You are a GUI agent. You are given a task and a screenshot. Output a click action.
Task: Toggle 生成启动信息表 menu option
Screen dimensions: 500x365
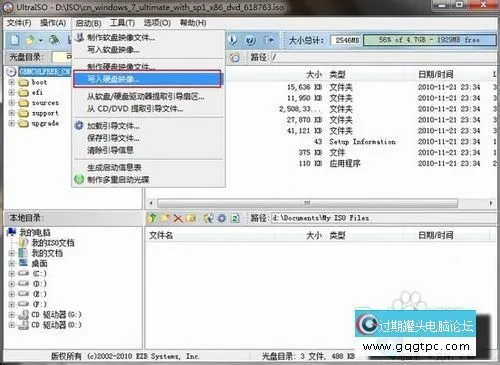point(148,167)
